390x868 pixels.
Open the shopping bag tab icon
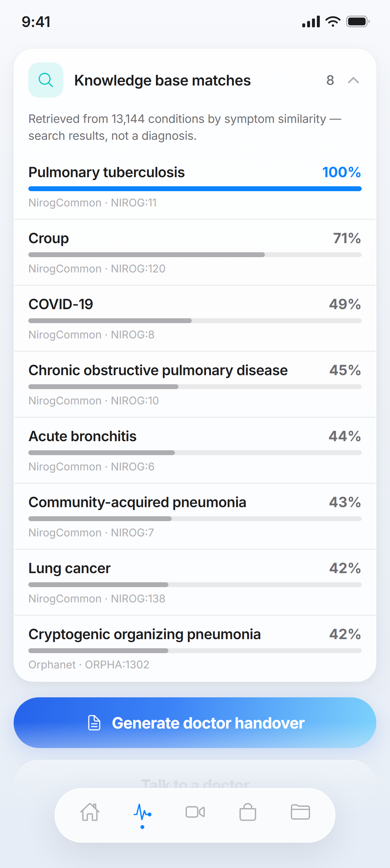[x=248, y=812]
